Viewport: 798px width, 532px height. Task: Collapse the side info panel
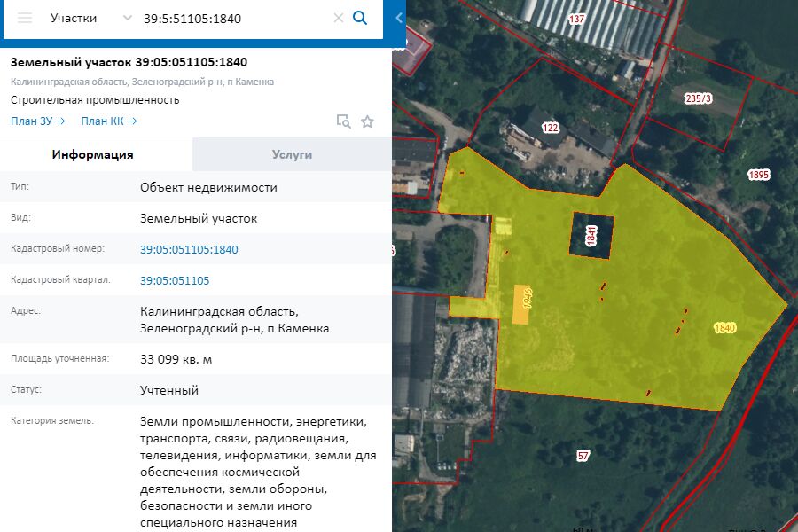coord(398,19)
